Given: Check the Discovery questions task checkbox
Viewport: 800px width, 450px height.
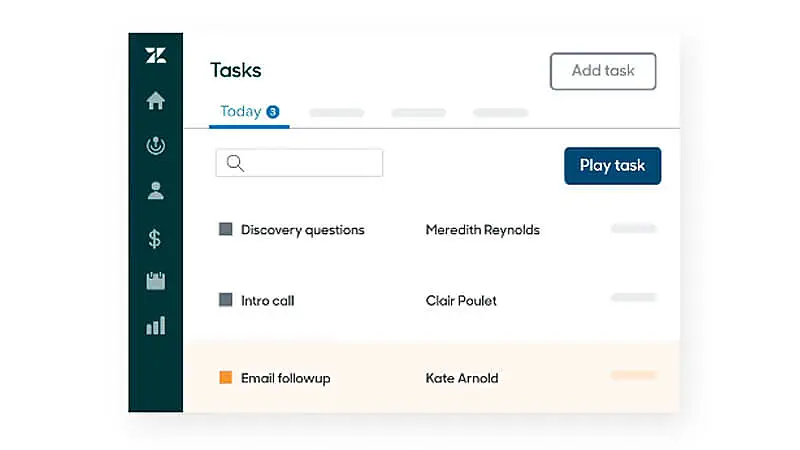Looking at the screenshot, I should coord(226,230).
